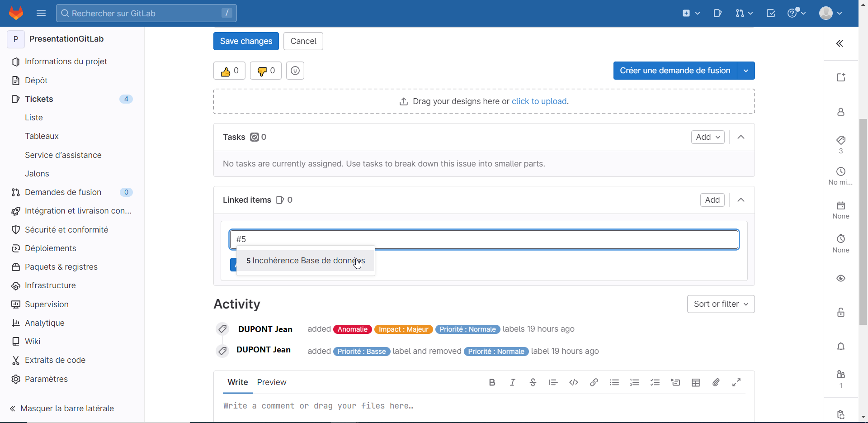Open the Sort or filter dropdown
This screenshot has width=868, height=423.
721,304
